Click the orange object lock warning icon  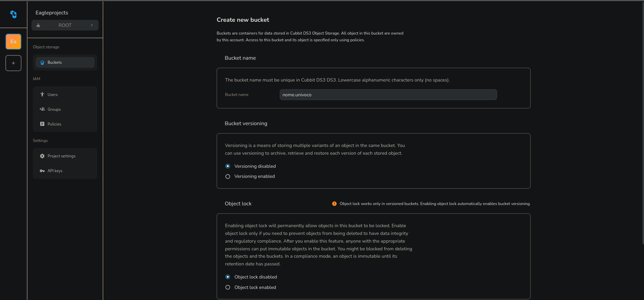click(334, 204)
